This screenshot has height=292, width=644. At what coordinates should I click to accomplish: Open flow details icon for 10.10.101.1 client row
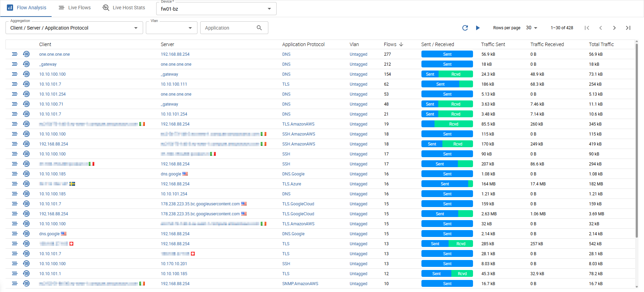(x=26, y=274)
